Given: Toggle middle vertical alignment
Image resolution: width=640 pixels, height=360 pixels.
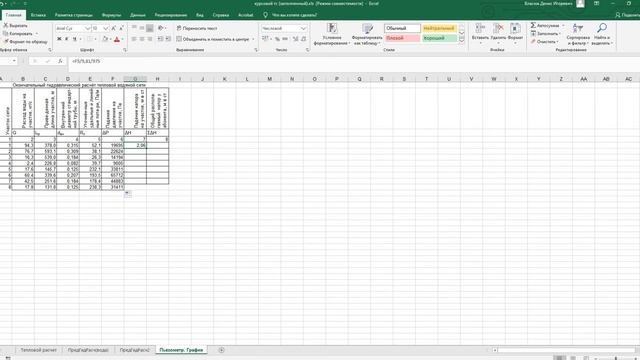Looking at the screenshot, I should pyautogui.click(x=142, y=28).
